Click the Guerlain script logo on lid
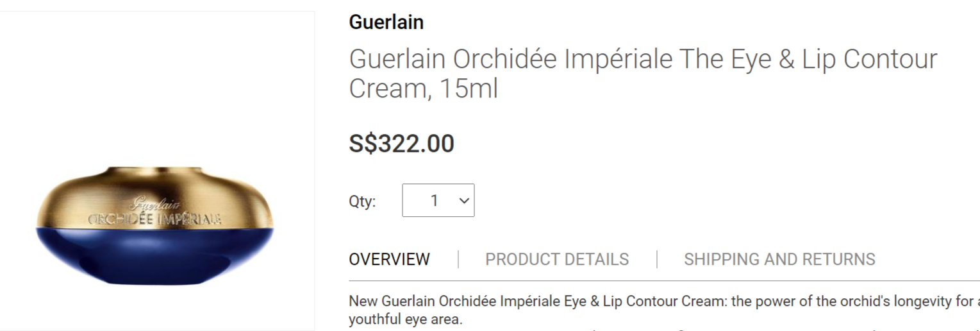 (x=154, y=205)
